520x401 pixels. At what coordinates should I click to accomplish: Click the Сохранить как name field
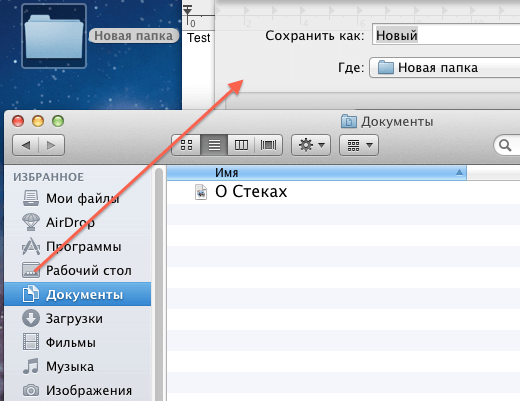pos(446,35)
